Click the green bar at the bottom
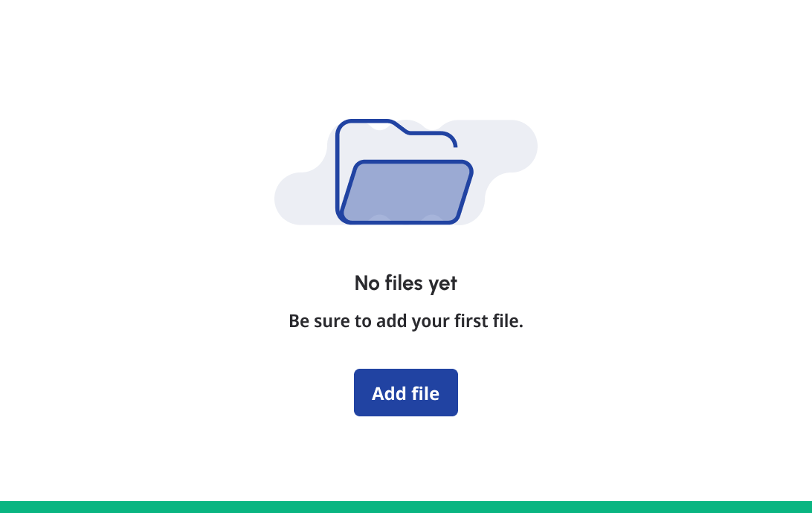812x513 pixels. [x=406, y=507]
